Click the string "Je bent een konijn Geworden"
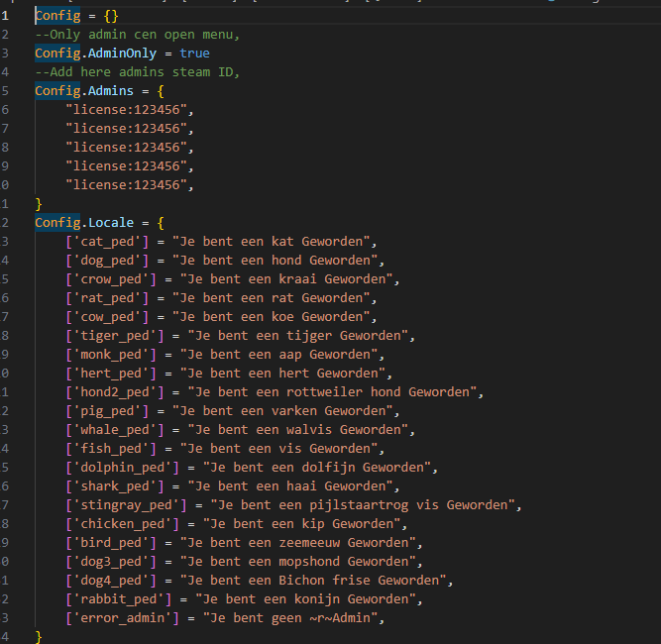Image resolution: width=661 pixels, height=644 pixels. [x=305, y=599]
